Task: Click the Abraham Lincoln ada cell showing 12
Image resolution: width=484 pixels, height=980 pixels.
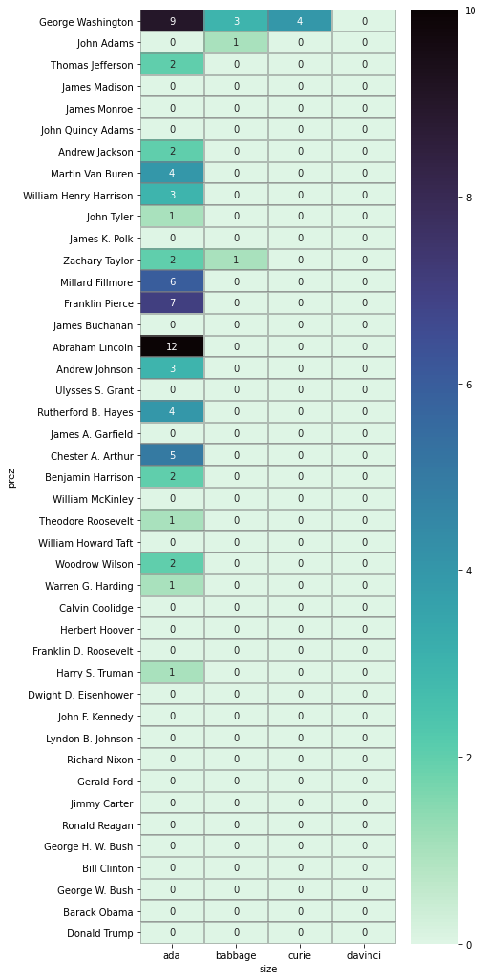Action: 173,346
